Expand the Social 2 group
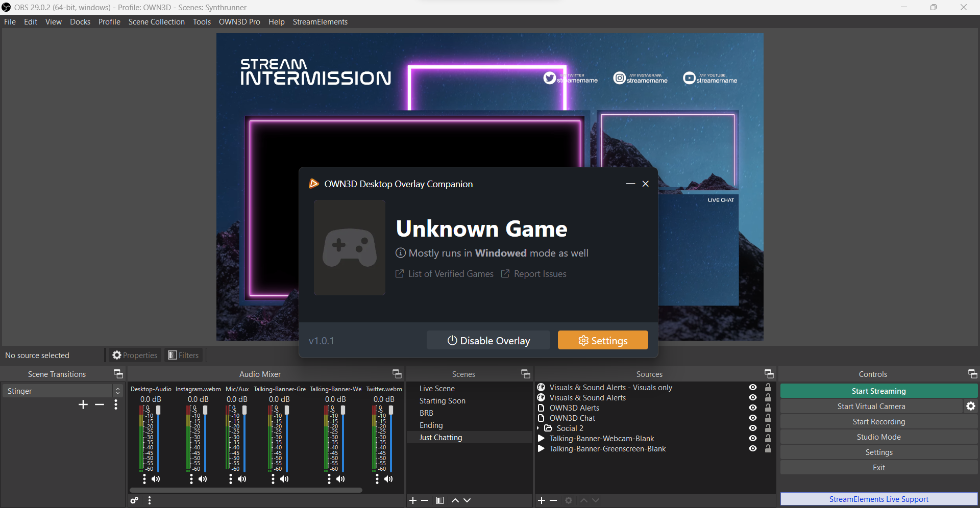Screen dimensions: 980x508 (x=538, y=428)
